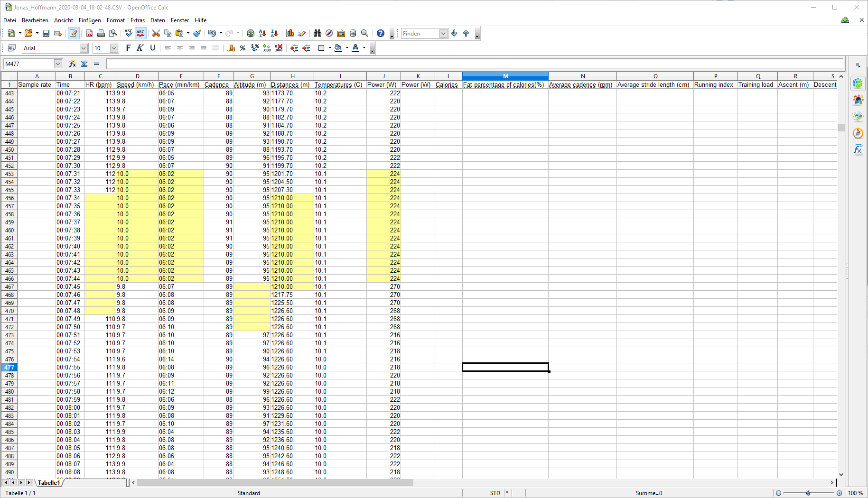Open the Navigator compass in sidebar
868x498 pixels.
pyautogui.click(x=858, y=133)
